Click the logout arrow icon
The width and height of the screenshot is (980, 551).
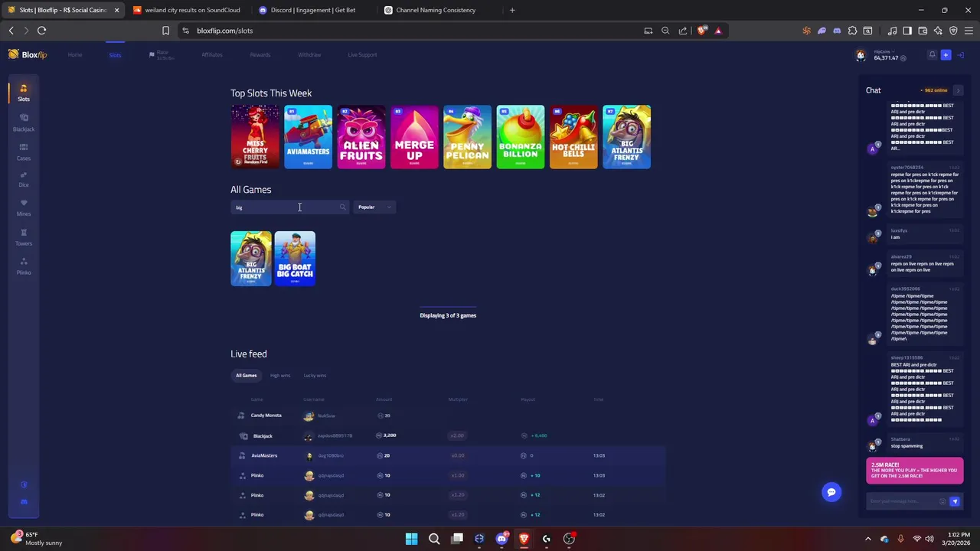pos(960,55)
